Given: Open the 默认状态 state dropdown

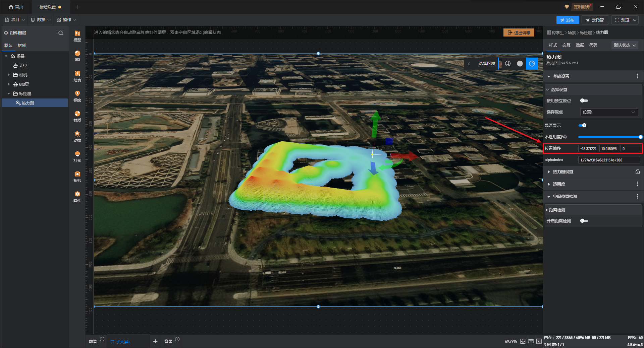Looking at the screenshot, I should (x=625, y=45).
